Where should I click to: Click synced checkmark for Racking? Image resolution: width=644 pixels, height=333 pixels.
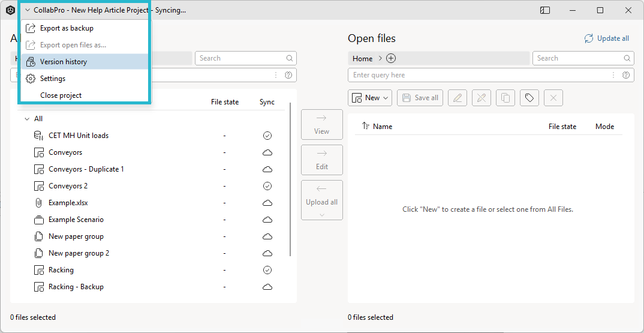coord(267,270)
